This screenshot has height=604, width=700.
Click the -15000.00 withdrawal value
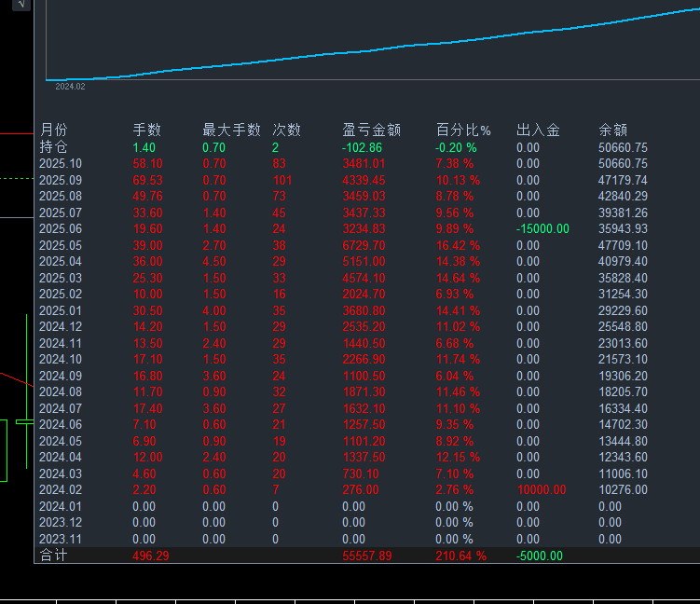(x=542, y=228)
